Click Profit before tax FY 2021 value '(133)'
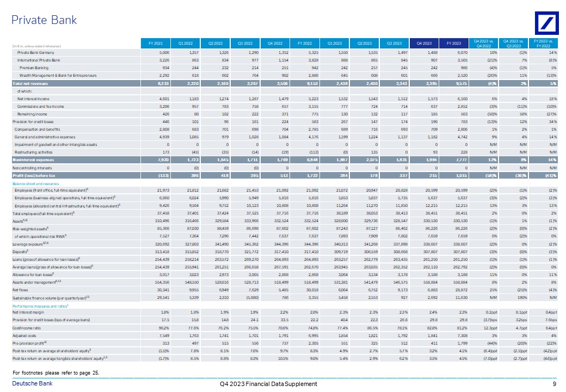 click(164, 176)
